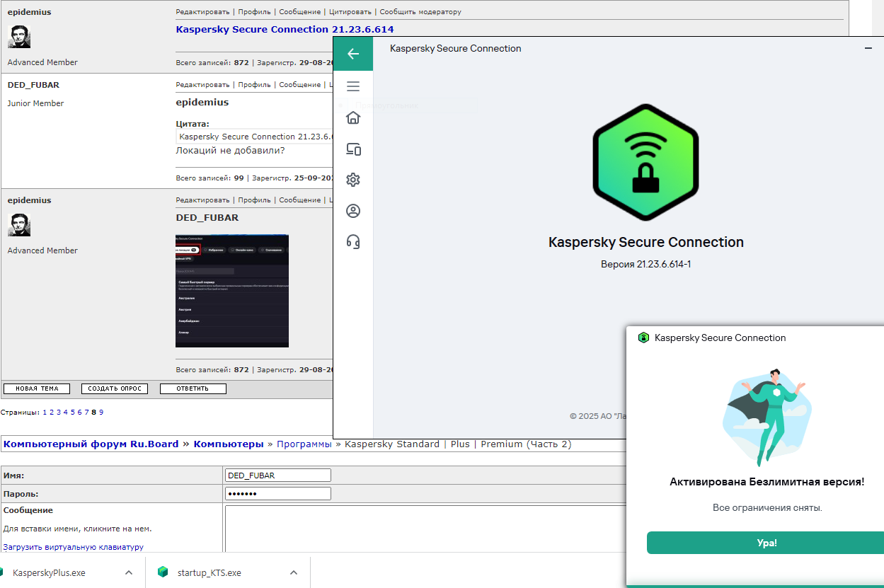Open the attached screenshot thumbnail in the post
884x588 pixels.
pyautogui.click(x=232, y=291)
